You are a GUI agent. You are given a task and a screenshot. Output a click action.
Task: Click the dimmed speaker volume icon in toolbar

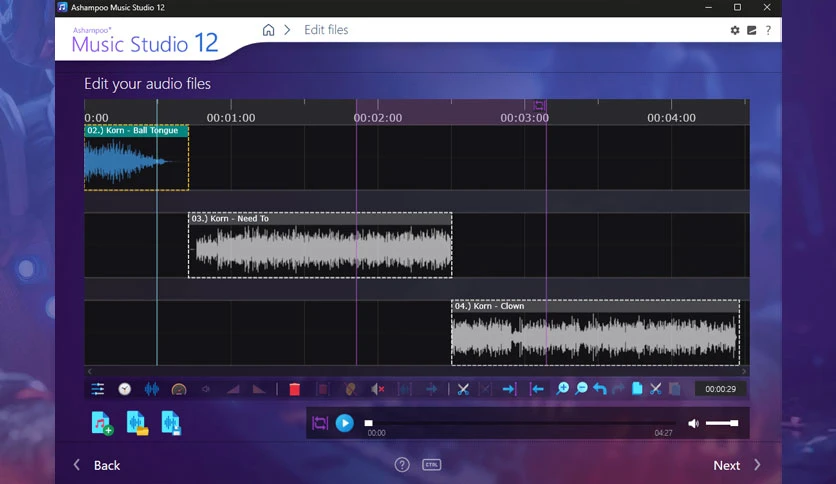click(x=206, y=389)
